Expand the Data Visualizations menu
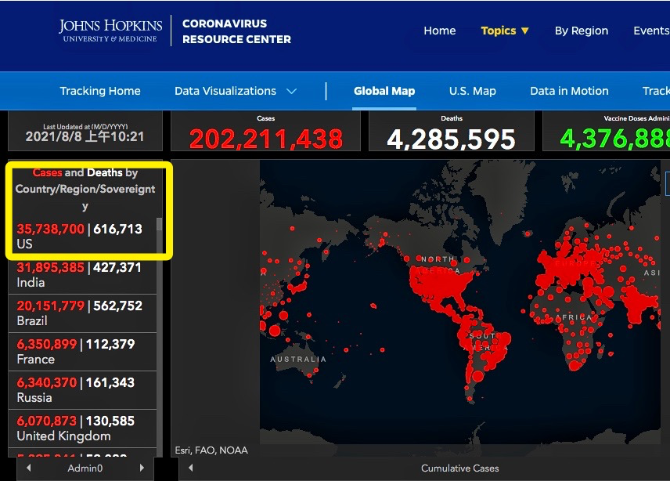The width and height of the screenshot is (670, 481). pyautogui.click(x=236, y=91)
